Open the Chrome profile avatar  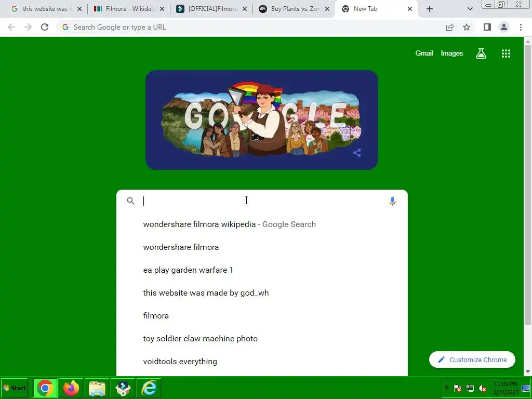click(x=504, y=27)
